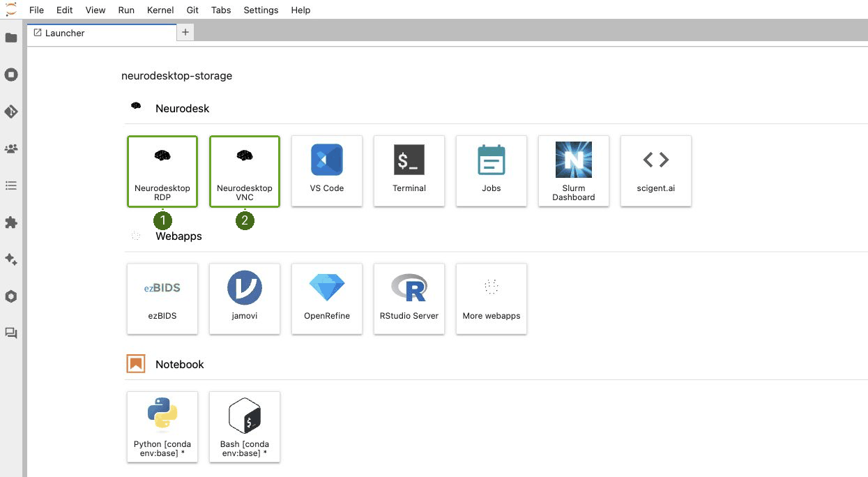Open the hexagon sidebar panel icon
868x477 pixels.
tap(11, 296)
